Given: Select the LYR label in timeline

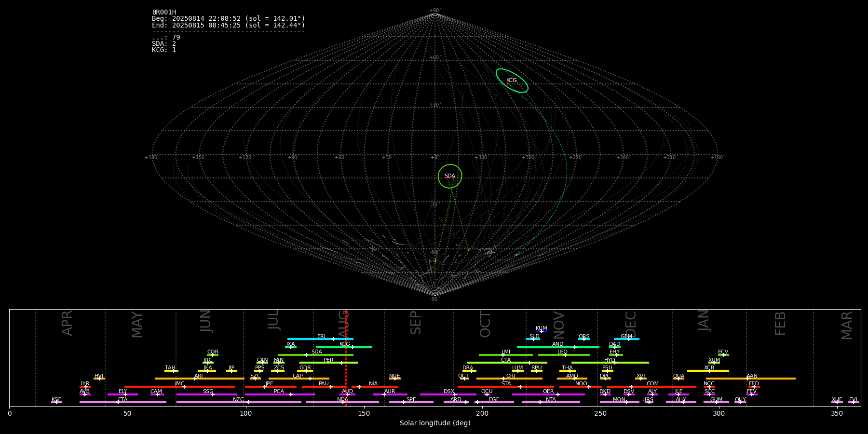Looking at the screenshot, I should (x=85, y=384).
